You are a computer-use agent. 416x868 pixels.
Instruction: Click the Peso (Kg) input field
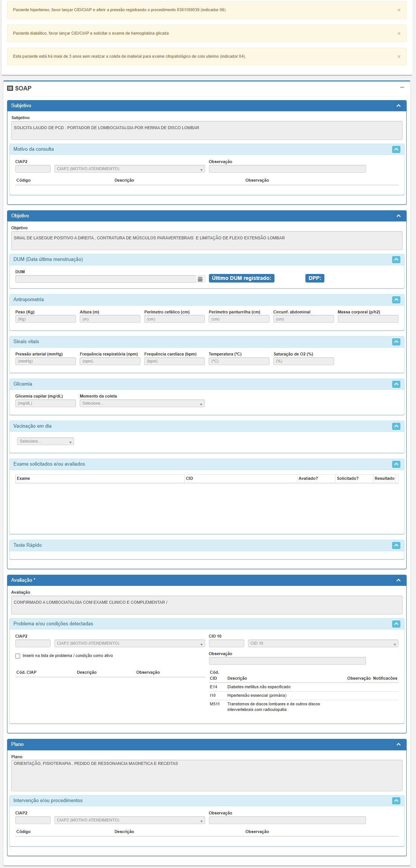coord(45,319)
